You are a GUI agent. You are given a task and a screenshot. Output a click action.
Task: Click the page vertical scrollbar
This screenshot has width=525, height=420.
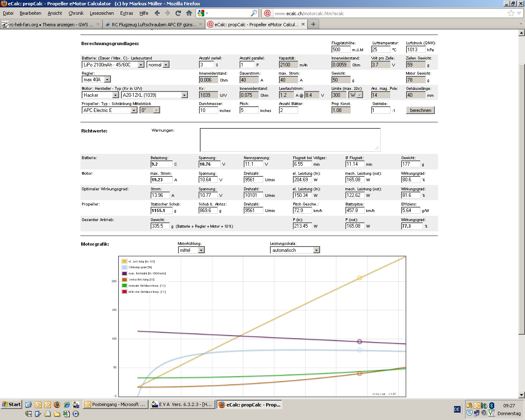coord(522,213)
